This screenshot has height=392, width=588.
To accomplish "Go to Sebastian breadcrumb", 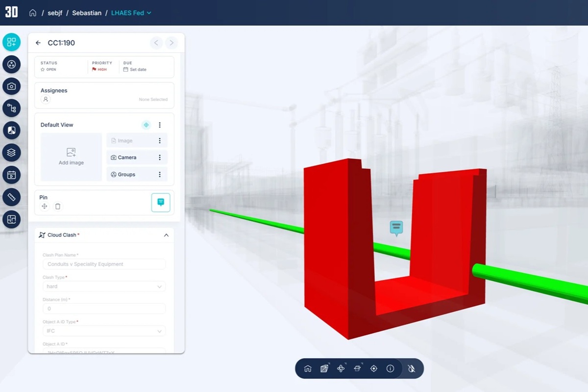I will pos(87,13).
